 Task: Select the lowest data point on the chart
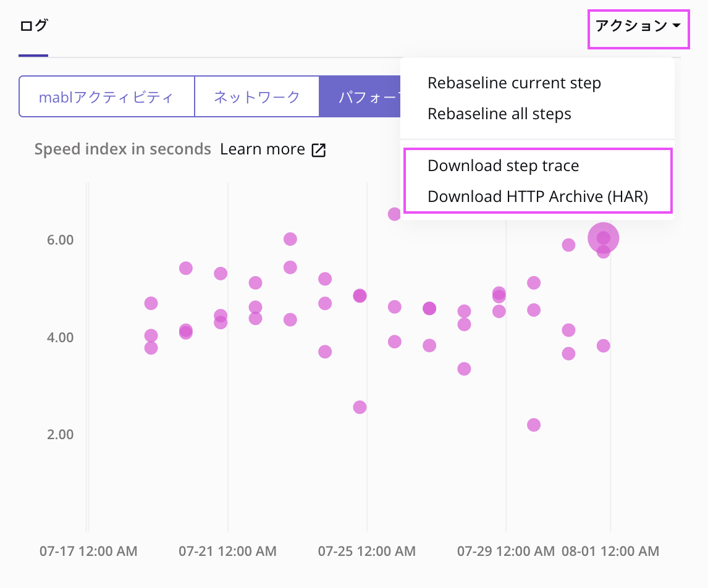tap(534, 425)
